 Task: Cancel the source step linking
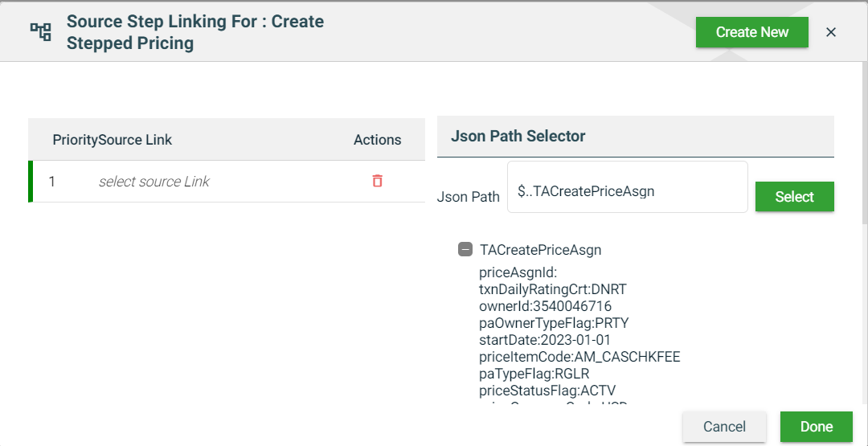[724, 427]
